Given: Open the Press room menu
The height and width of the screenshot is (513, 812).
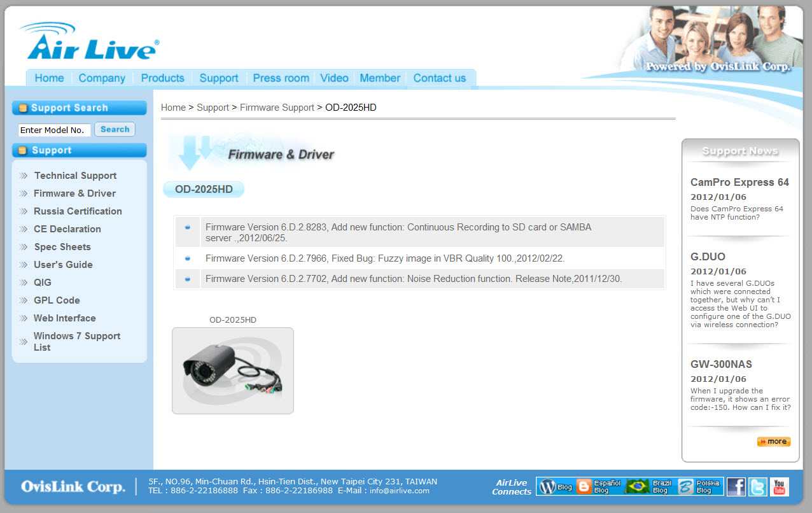Looking at the screenshot, I should click(281, 78).
